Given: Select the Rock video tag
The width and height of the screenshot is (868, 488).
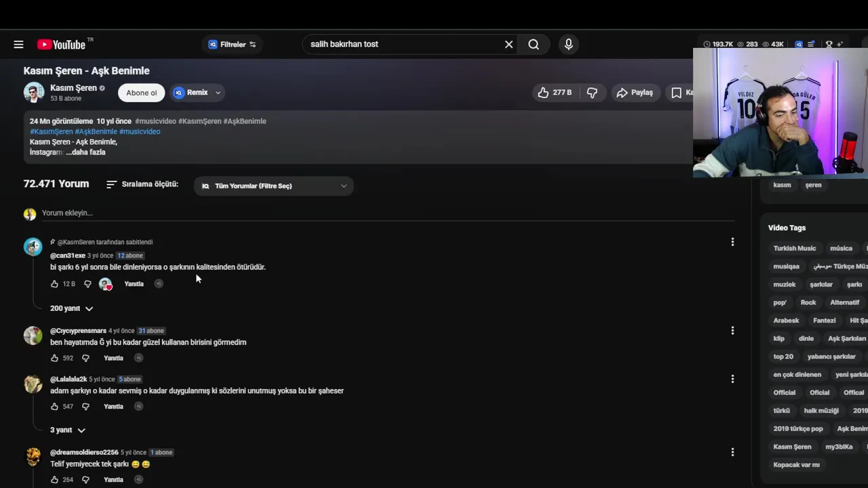Looking at the screenshot, I should click(x=808, y=303).
